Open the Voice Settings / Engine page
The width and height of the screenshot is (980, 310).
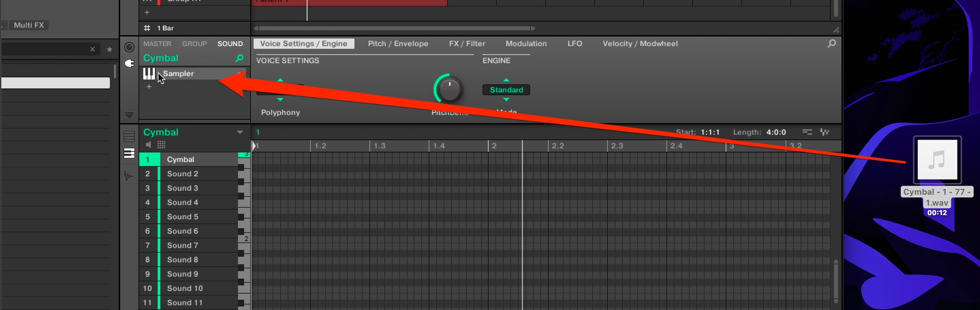pyautogui.click(x=303, y=43)
